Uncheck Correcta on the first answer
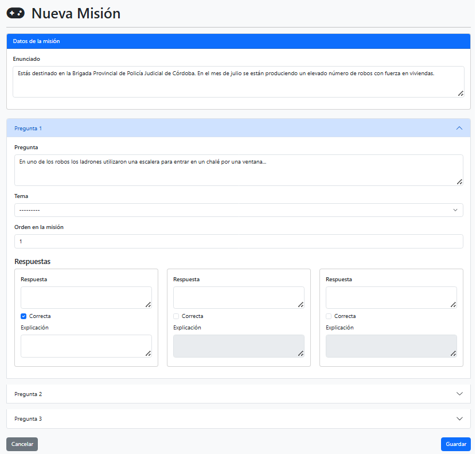476x454 pixels. [24, 316]
